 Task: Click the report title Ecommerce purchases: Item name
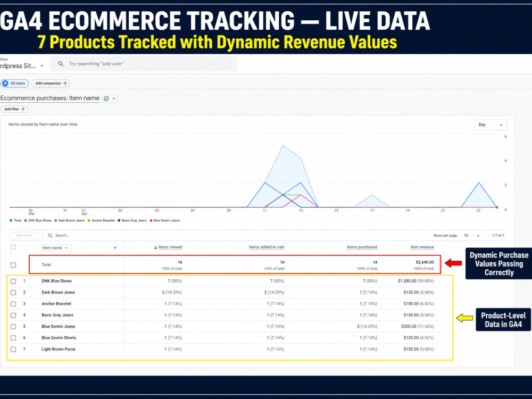click(50, 98)
